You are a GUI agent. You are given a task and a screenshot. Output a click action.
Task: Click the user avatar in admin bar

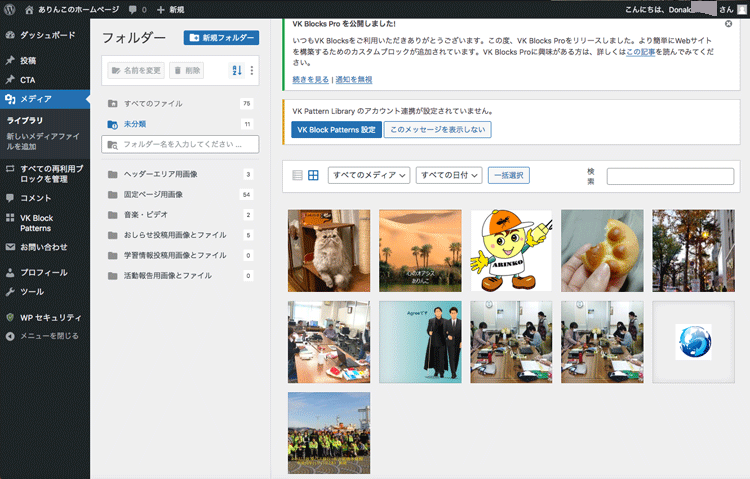pyautogui.click(x=740, y=8)
